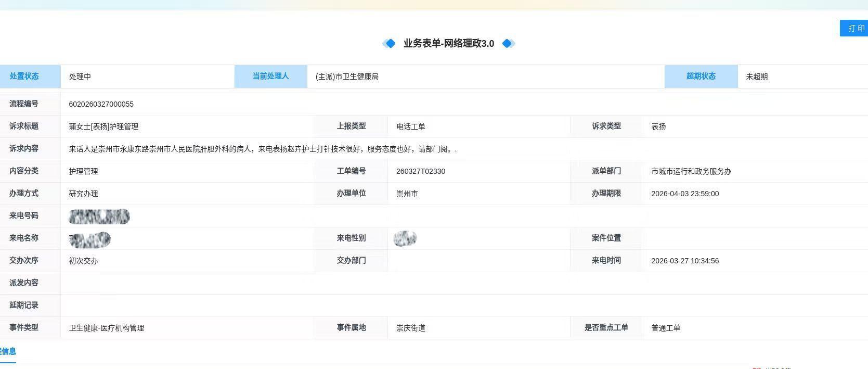Click the 打印 print button
The height and width of the screenshot is (369, 868).
855,28
